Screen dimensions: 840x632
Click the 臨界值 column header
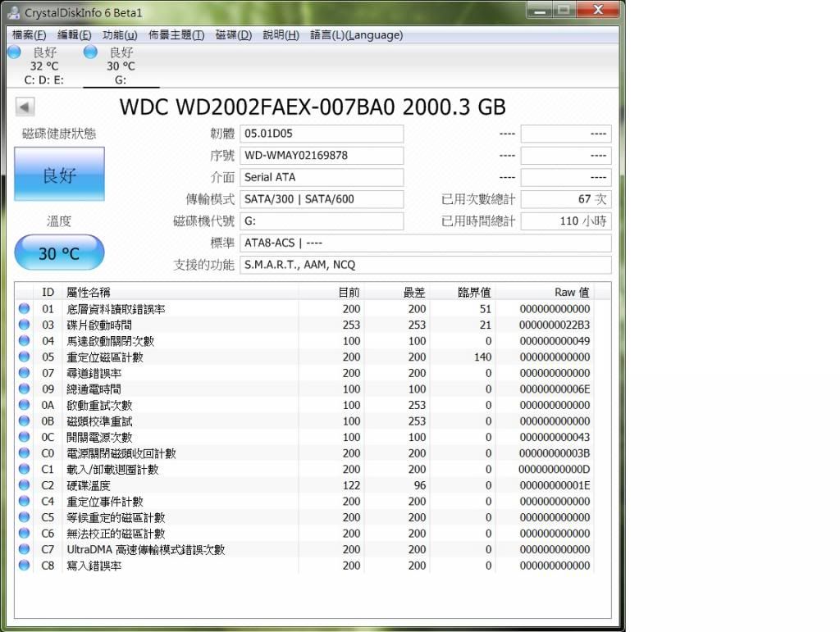463,292
